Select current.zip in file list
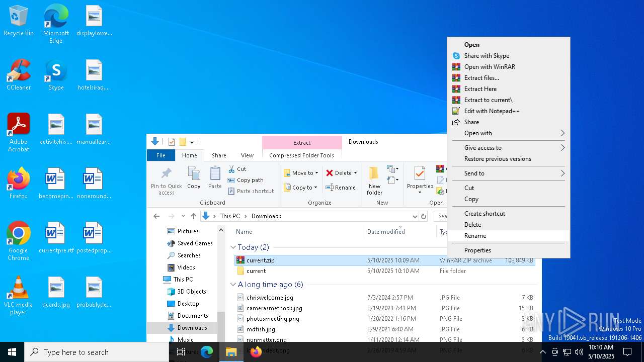 385,260
